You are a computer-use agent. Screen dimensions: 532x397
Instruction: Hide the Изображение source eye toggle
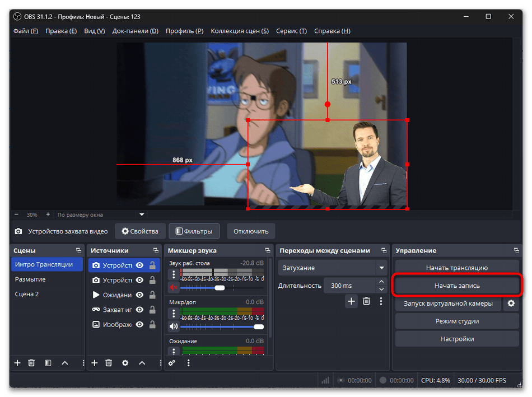click(x=139, y=324)
